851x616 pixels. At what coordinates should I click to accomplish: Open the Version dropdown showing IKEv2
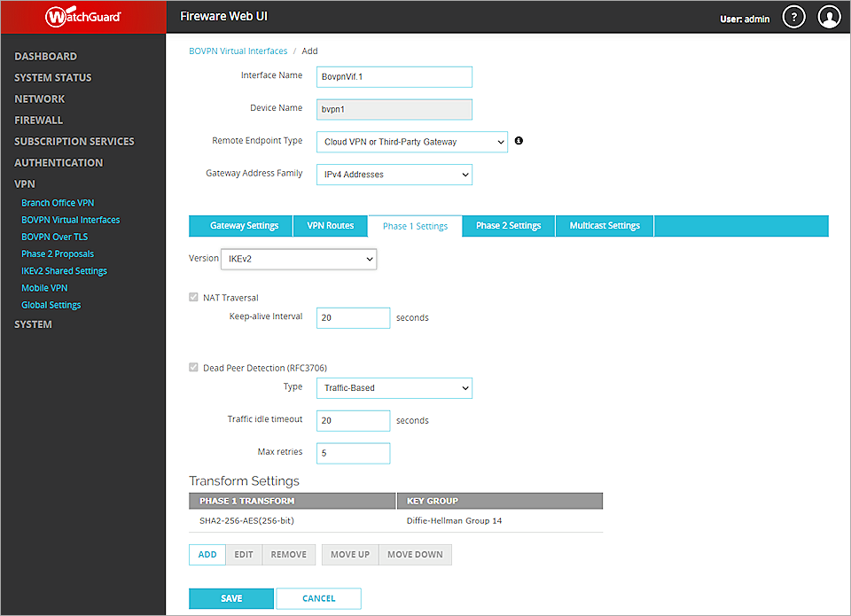click(299, 258)
